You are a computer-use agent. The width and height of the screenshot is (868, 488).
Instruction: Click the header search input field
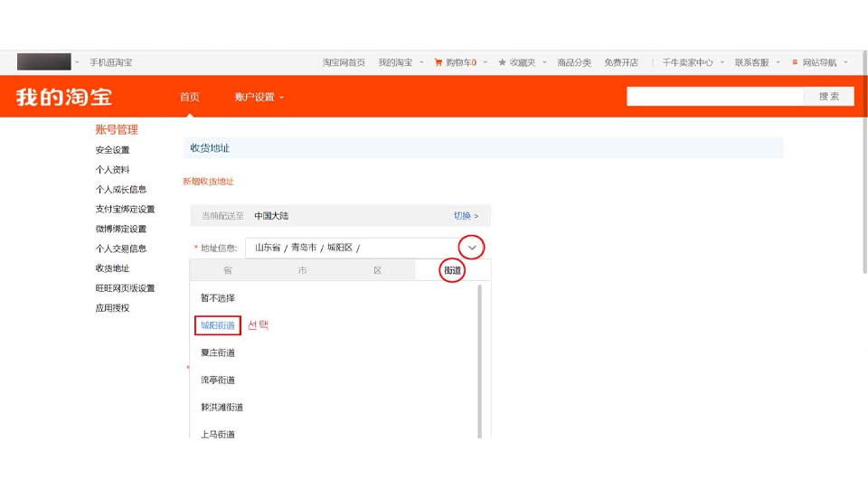point(715,97)
